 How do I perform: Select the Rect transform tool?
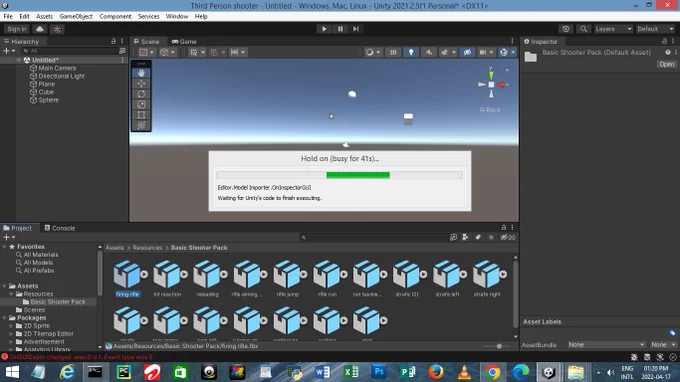click(141, 115)
